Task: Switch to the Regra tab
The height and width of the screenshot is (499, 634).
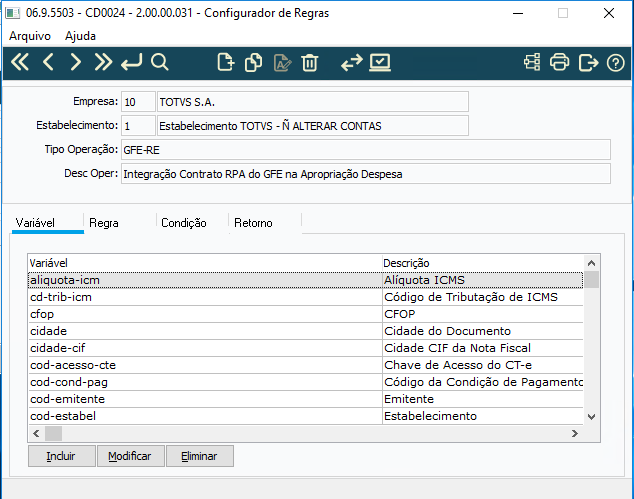Action: point(120,223)
